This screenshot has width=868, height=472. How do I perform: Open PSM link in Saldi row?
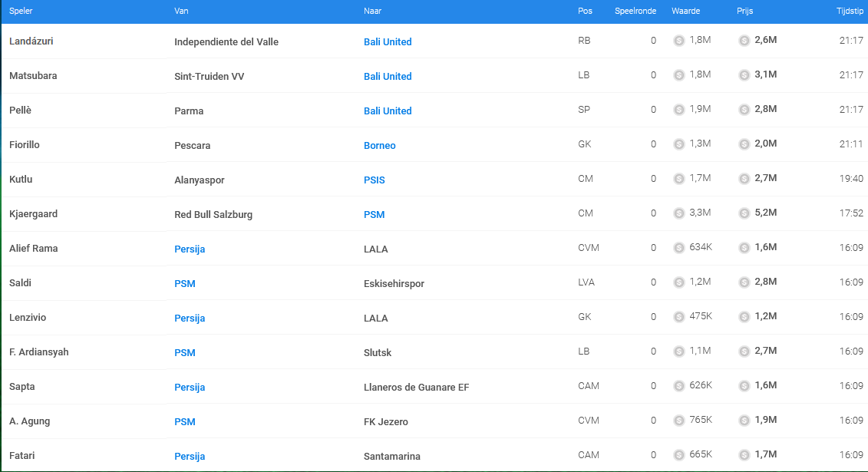pos(184,283)
